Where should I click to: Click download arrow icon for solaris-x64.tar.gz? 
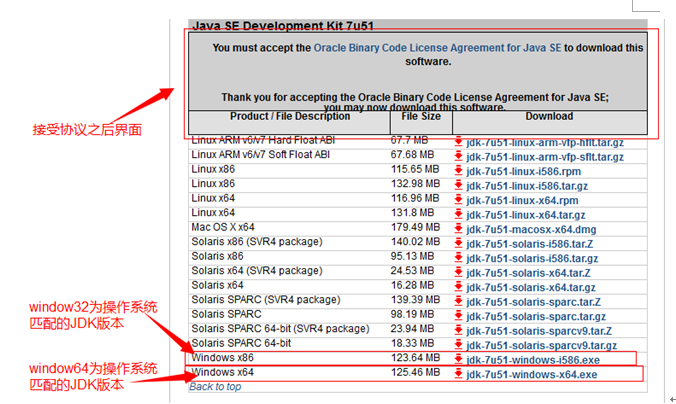click(x=458, y=287)
